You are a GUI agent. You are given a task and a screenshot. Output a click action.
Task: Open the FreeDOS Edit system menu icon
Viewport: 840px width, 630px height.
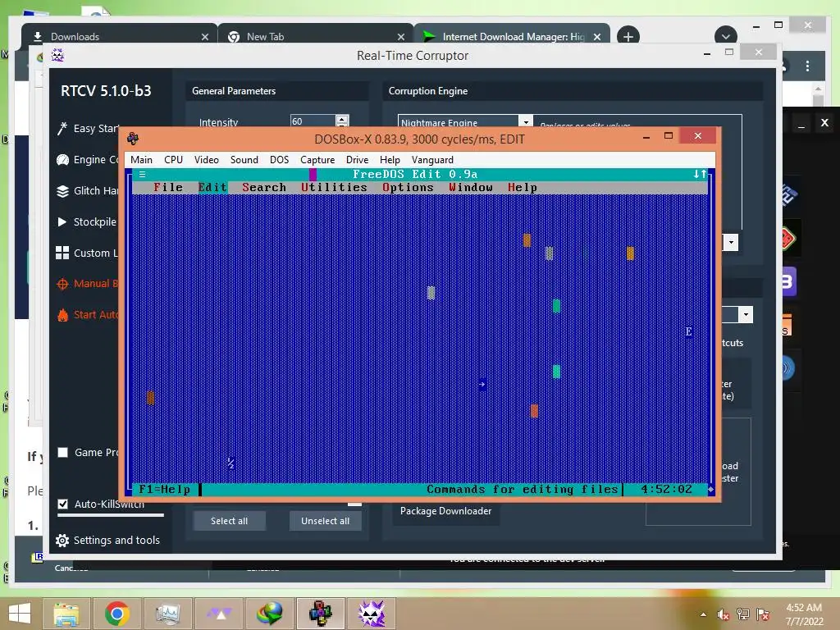142,174
